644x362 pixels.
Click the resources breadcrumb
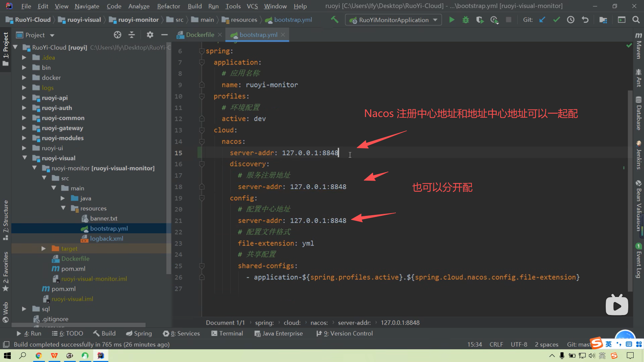(x=244, y=20)
